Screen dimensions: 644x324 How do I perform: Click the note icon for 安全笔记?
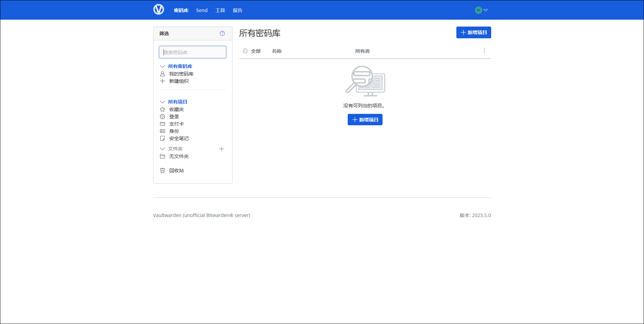(x=162, y=138)
